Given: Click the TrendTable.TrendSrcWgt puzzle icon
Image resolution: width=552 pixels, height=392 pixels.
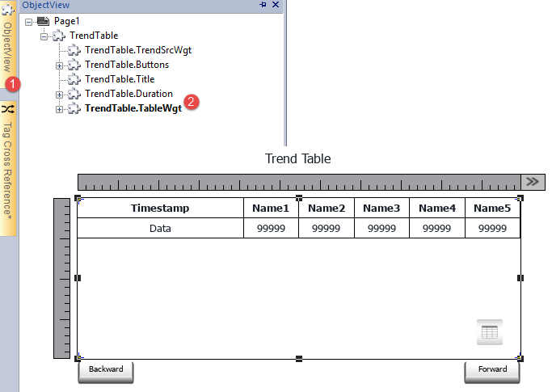Looking at the screenshot, I should click(x=74, y=50).
